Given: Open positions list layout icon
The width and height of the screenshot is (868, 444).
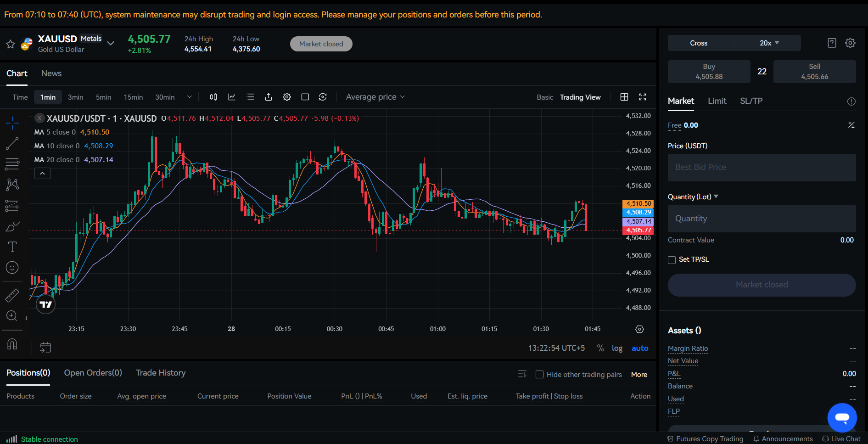Looking at the screenshot, I should (522, 374).
